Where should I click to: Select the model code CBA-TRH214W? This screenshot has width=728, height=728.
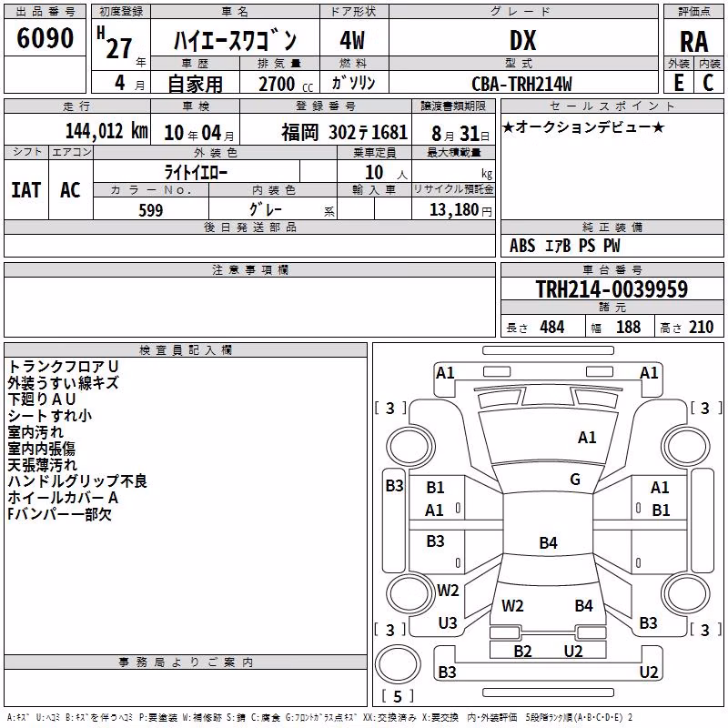tap(521, 84)
